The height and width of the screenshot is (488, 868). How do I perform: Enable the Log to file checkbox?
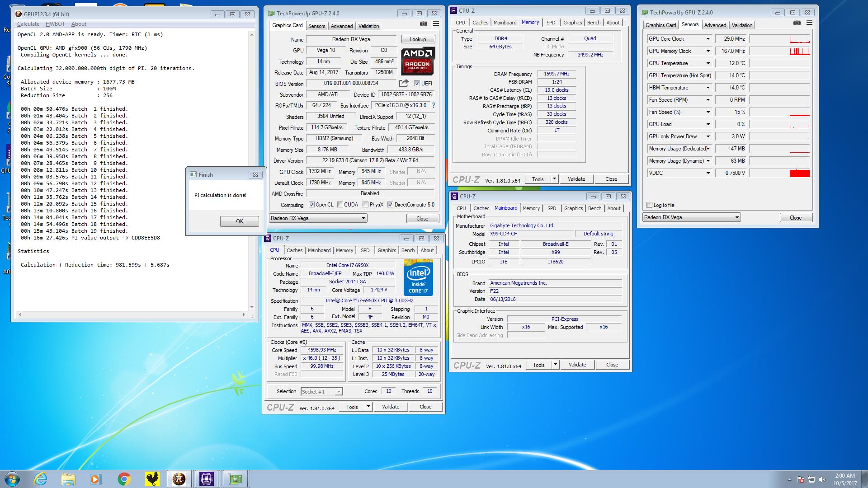click(650, 205)
